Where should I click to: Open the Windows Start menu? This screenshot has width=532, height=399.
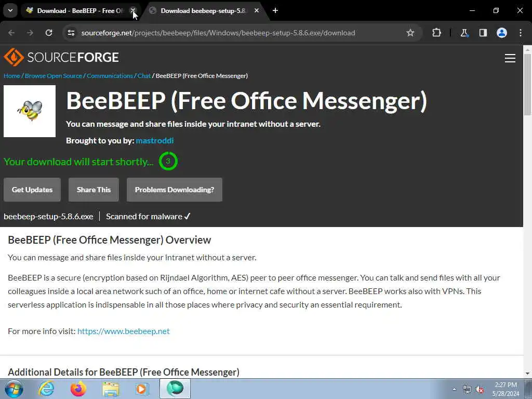click(14, 389)
